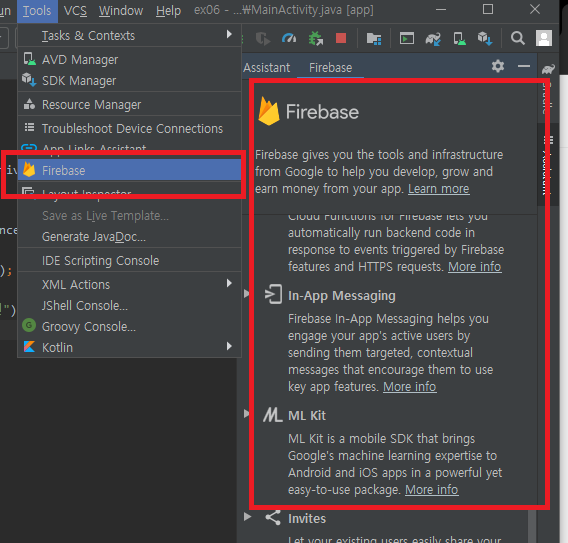Stop the running app red square

coord(341,38)
